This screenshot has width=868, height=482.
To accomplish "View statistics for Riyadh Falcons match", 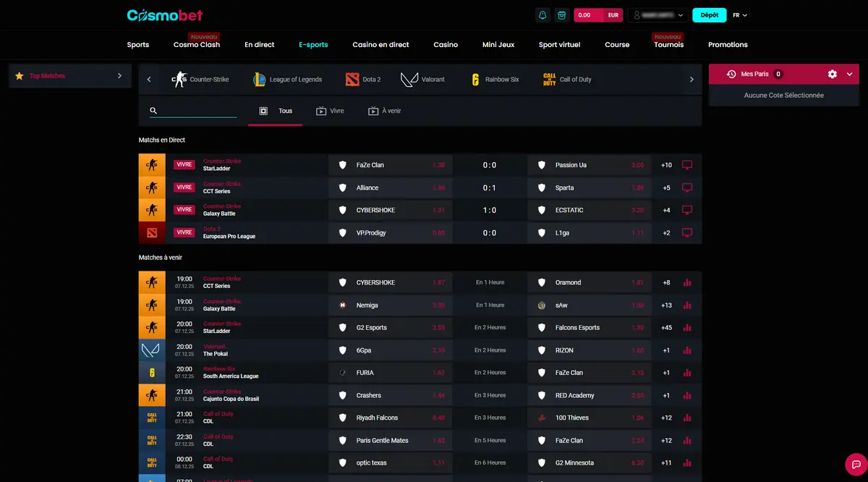I will 687,418.
